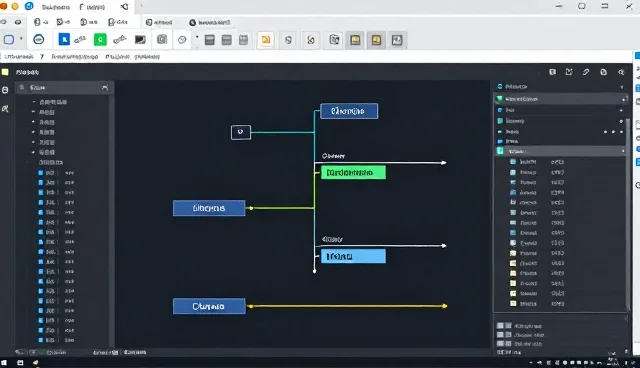Select the small outlined square node in diagram
The width and height of the screenshot is (640, 368).
(241, 132)
